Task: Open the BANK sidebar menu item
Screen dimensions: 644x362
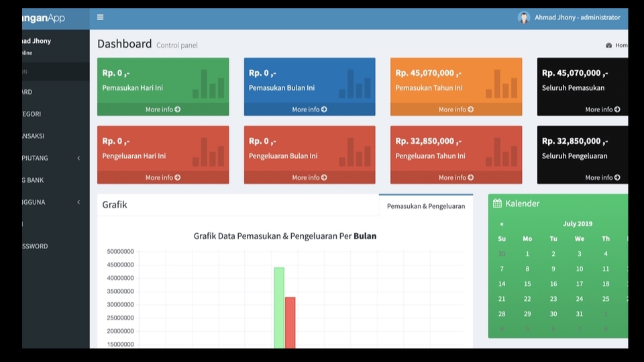Action: pos(56,180)
